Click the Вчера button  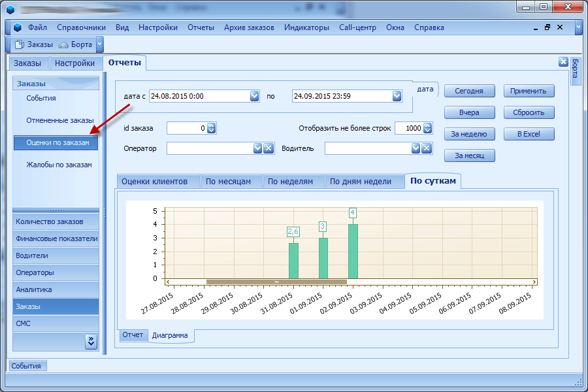[x=469, y=112]
